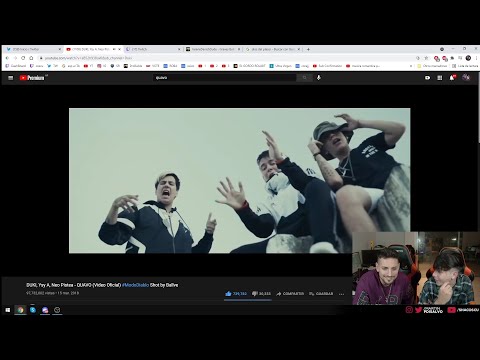Open the round gray taskbar app icon
Image resolution: width=480 pixels, height=360 pixels.
[x=57, y=310]
